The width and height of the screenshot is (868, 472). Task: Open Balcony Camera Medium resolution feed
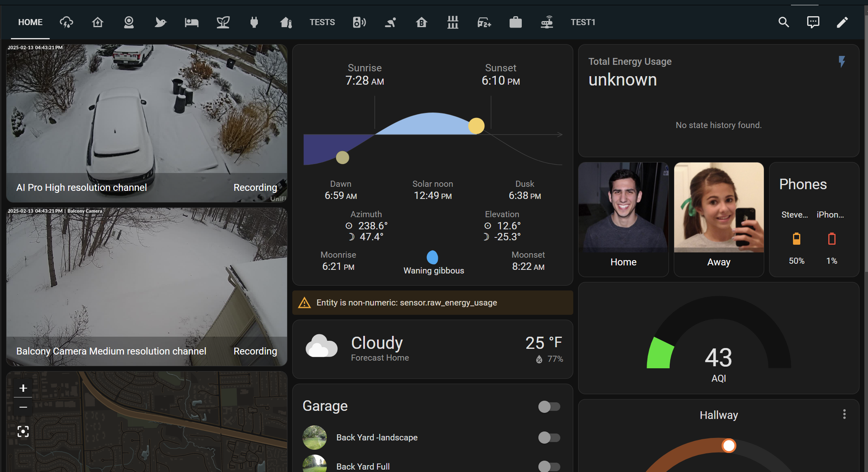pos(147,287)
